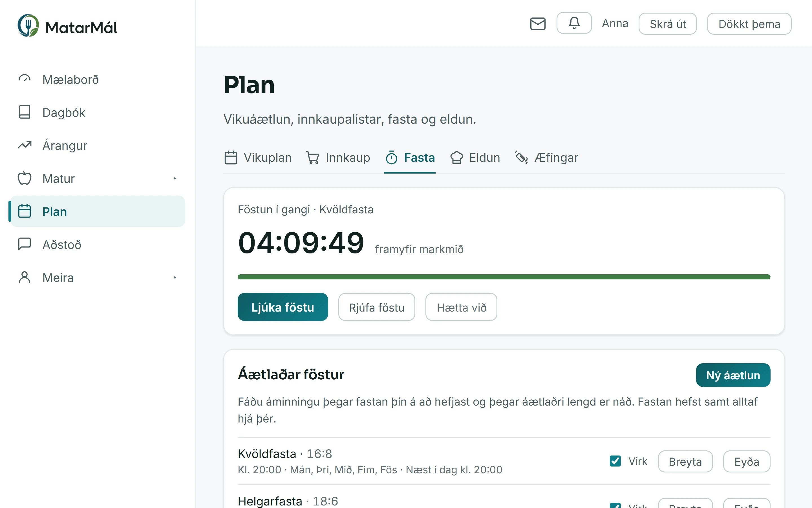Switch to the Vikuplan tab
This screenshot has width=812, height=508.
(258, 158)
